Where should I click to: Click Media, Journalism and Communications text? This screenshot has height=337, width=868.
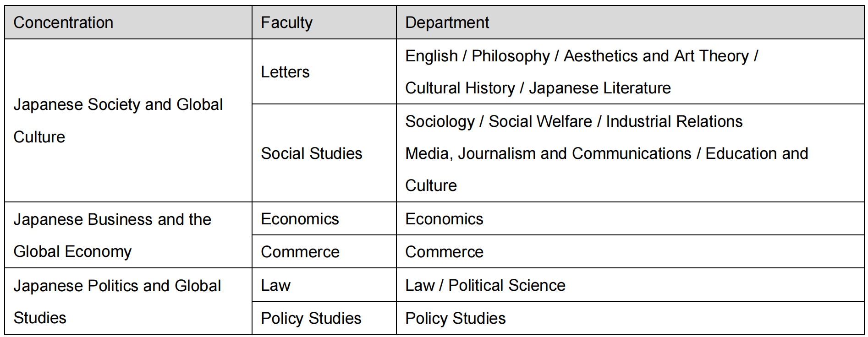[x=548, y=153]
